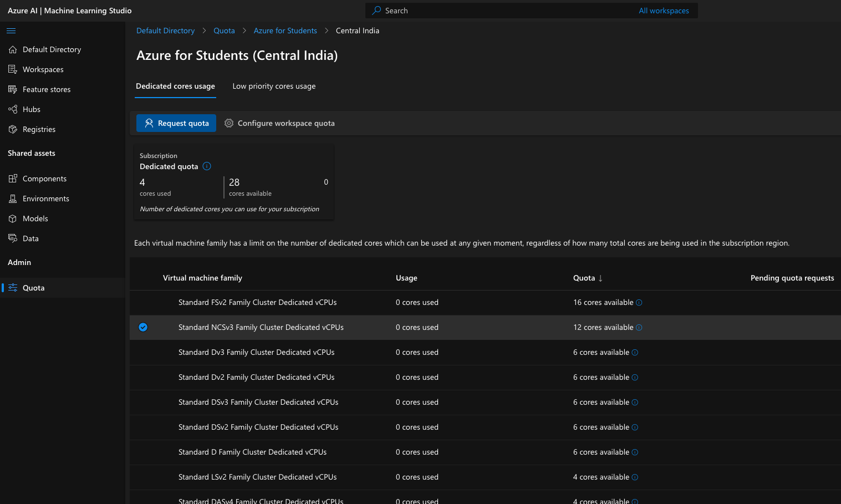841x504 pixels.
Task: Click info icon on Standard DSv3 quota row
Action: [635, 403]
